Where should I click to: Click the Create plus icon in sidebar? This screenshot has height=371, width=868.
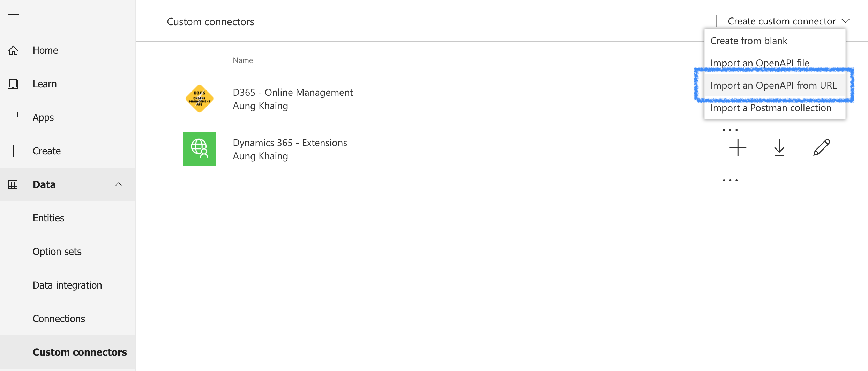pos(13,151)
